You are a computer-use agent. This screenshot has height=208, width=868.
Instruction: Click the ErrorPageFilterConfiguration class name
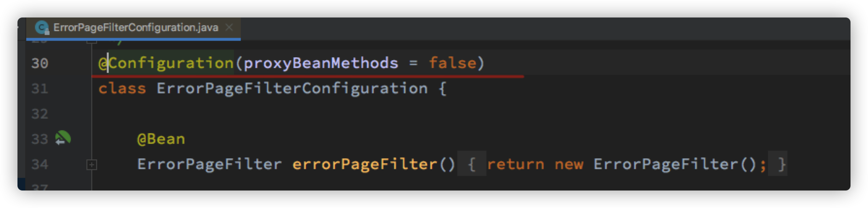pos(292,88)
